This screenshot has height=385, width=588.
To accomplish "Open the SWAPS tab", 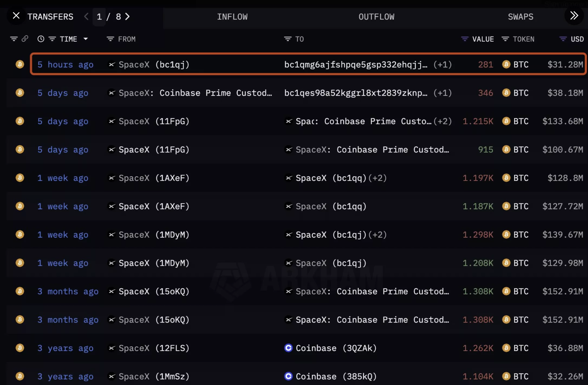I will click(520, 17).
